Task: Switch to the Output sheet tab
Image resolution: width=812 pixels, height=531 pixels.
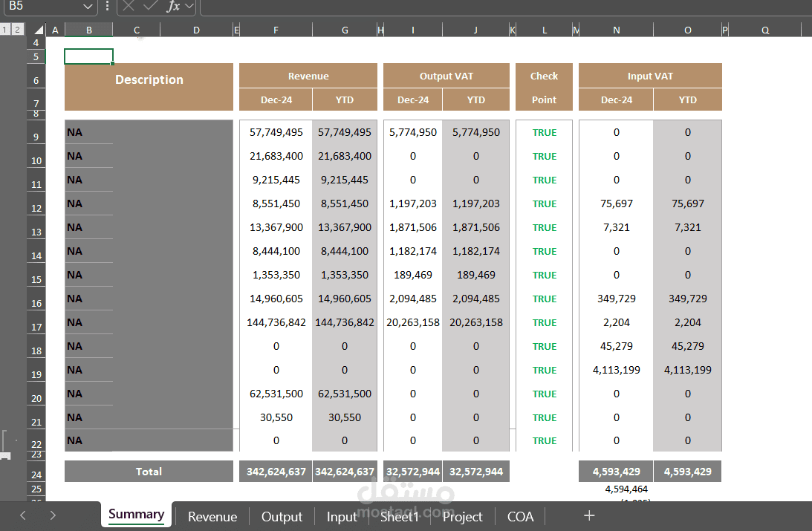Action: coord(282,516)
